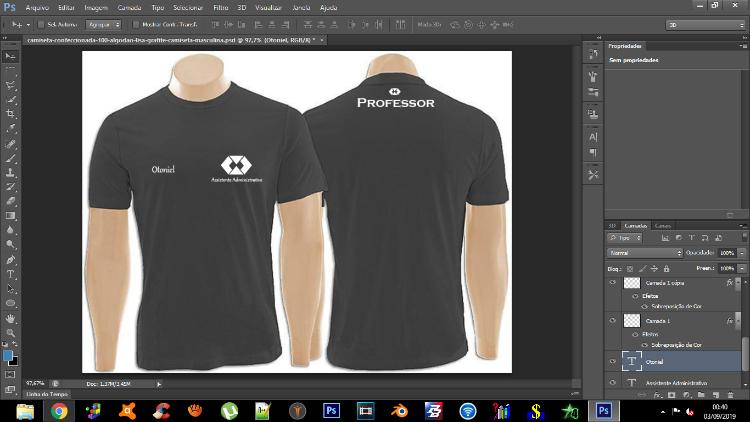Open the Linha do Tempo panel

[x=46, y=394]
